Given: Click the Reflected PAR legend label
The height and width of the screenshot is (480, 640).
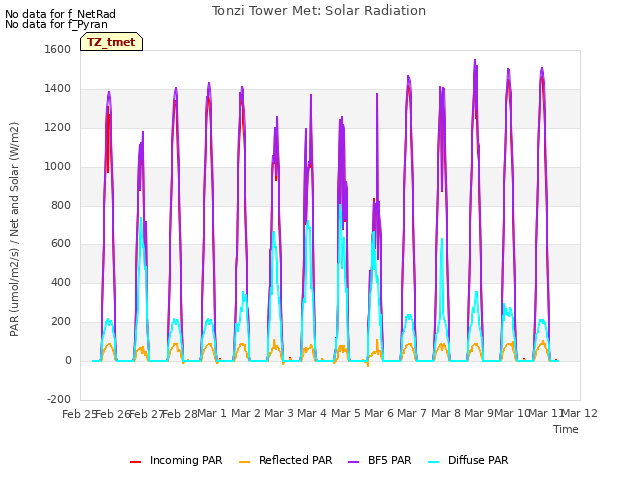Looking at the screenshot, I should pyautogui.click(x=296, y=460).
